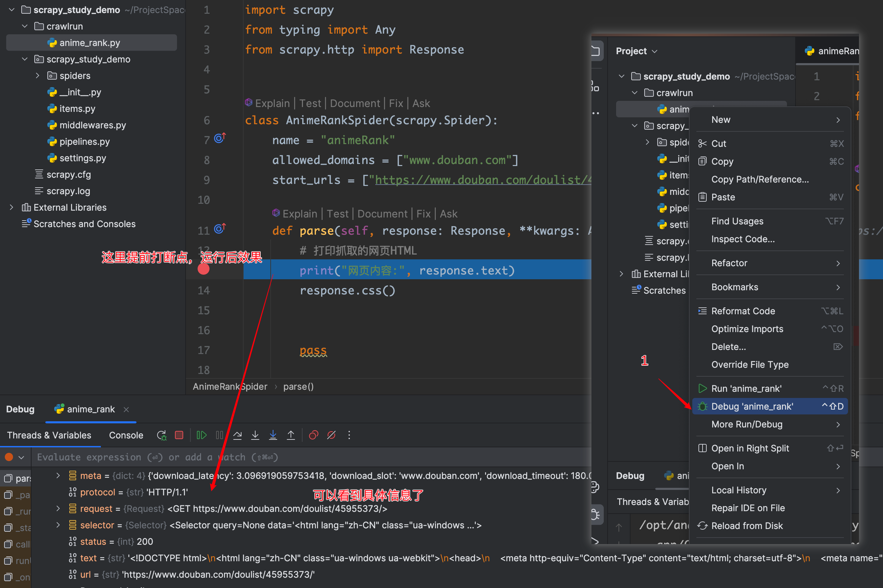Switch to the Console tab

126,435
